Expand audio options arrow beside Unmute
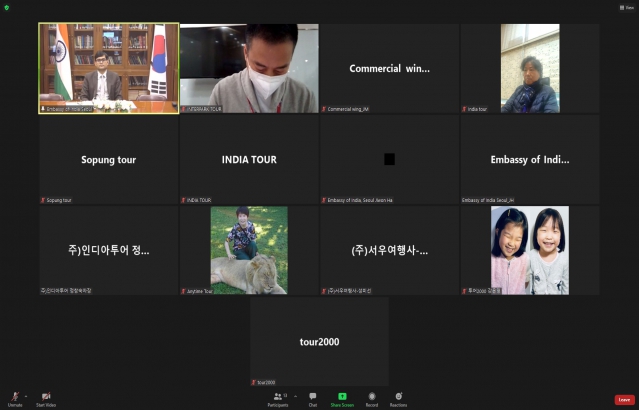 click(x=27, y=395)
